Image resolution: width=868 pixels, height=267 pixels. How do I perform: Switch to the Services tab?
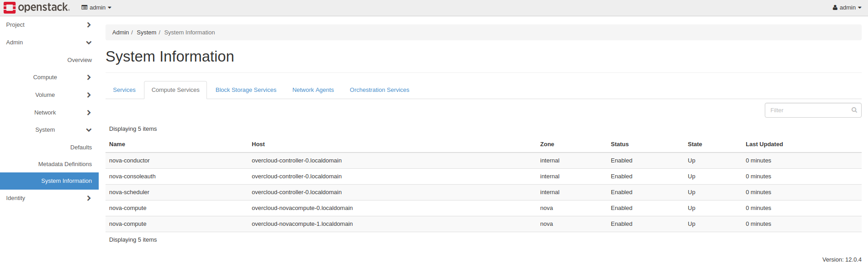point(124,90)
